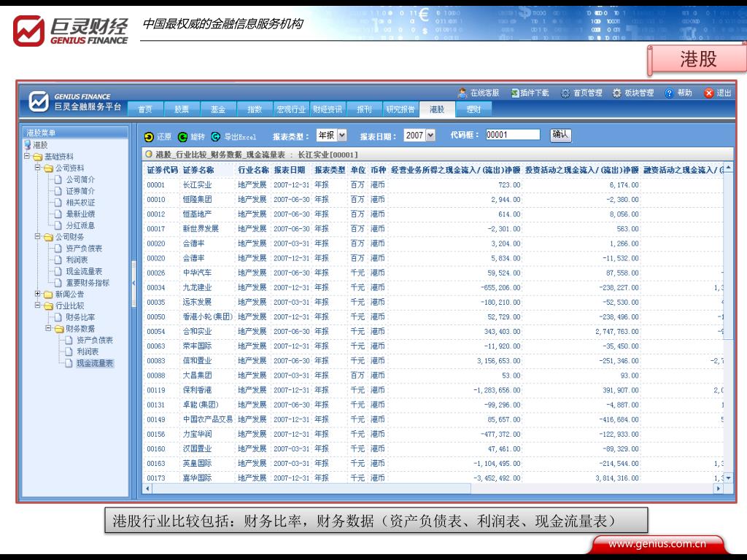Collapse the 公司资料 tree node
Image resolution: width=747 pixels, height=560 pixels.
(38, 167)
